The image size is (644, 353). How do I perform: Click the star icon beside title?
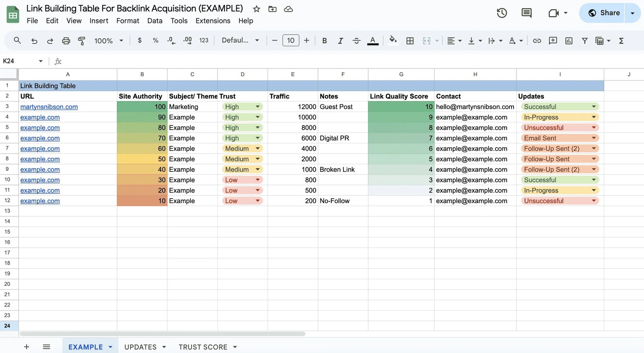pyautogui.click(x=256, y=9)
